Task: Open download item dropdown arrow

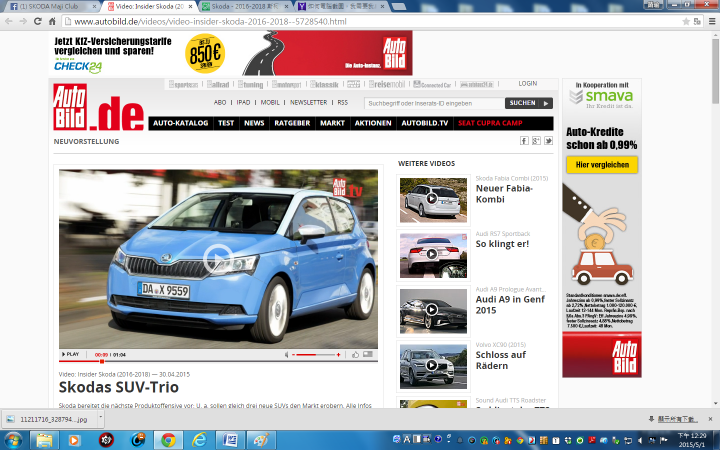Action: [x=101, y=418]
